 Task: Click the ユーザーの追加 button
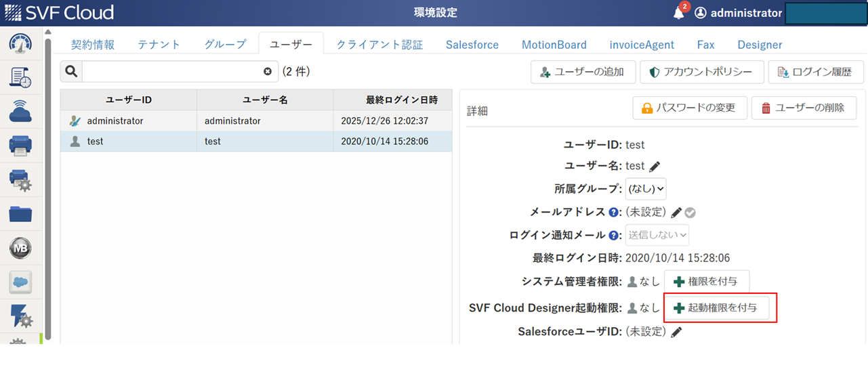click(582, 72)
